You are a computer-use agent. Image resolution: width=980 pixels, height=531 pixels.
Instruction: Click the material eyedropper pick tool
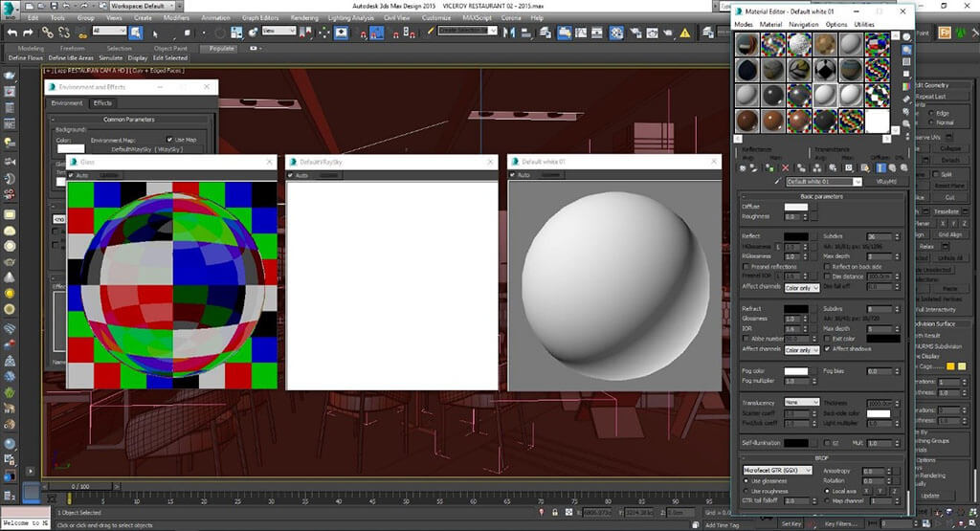776,181
